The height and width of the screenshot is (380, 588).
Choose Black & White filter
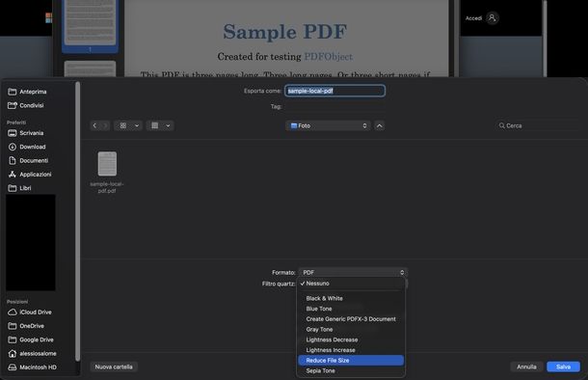[351, 299]
